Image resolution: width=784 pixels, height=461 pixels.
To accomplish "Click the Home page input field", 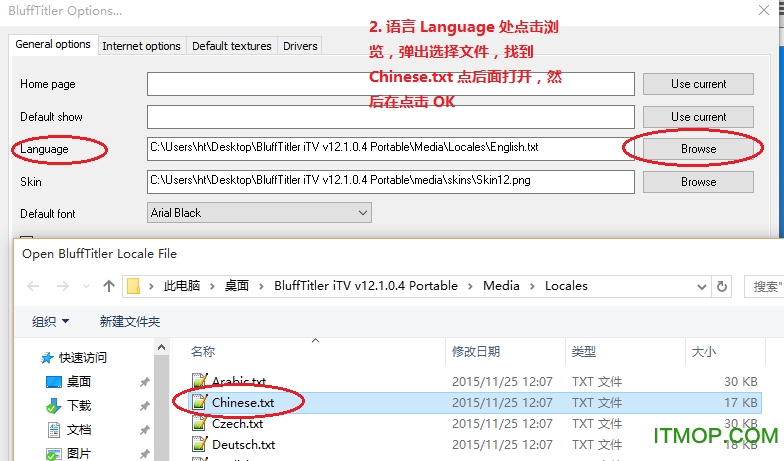I will coord(390,84).
